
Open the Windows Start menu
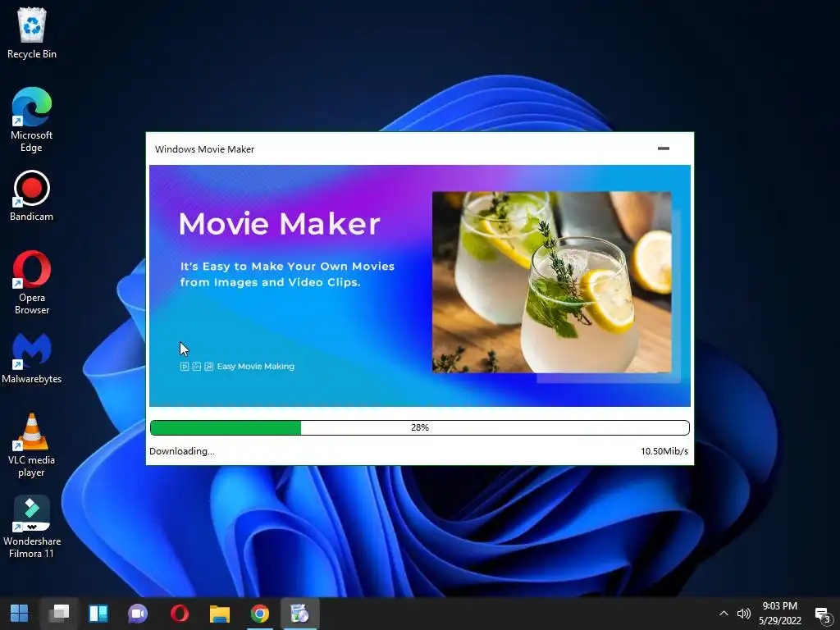tap(20, 614)
